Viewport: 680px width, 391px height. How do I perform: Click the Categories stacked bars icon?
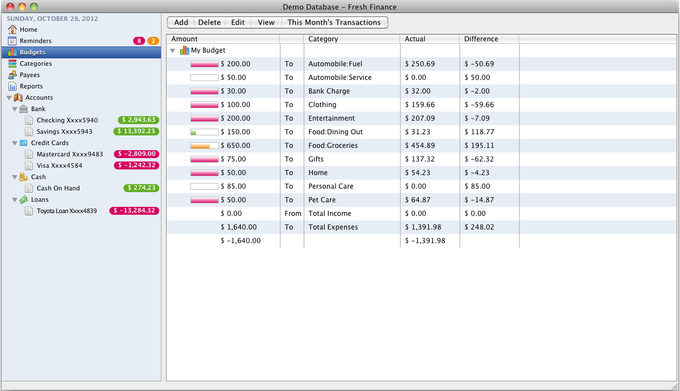point(12,63)
